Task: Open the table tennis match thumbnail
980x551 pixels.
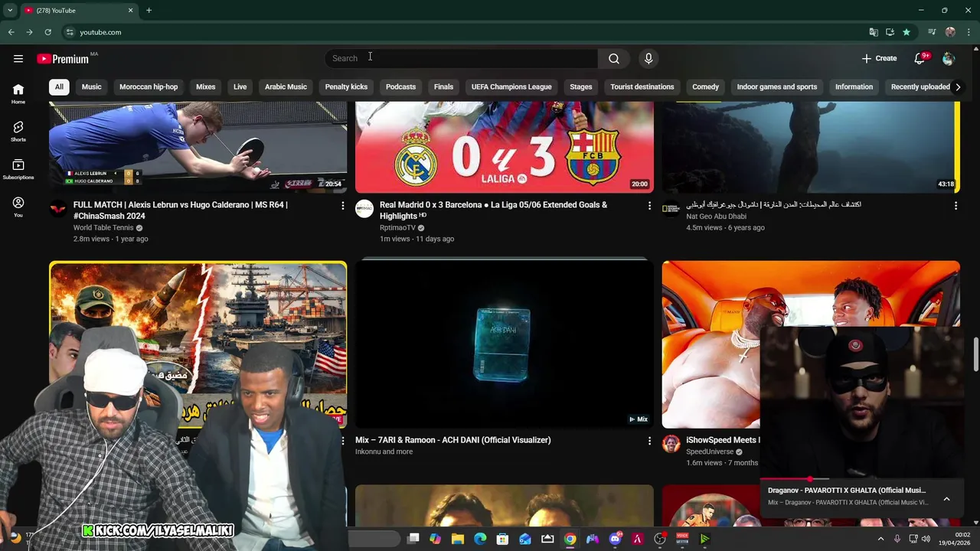Action: coord(198,147)
